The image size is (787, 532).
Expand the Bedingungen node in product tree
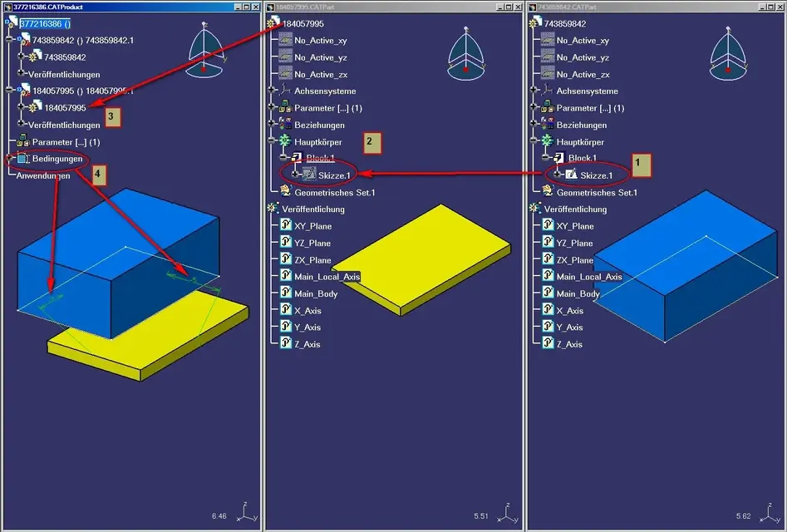[9, 158]
